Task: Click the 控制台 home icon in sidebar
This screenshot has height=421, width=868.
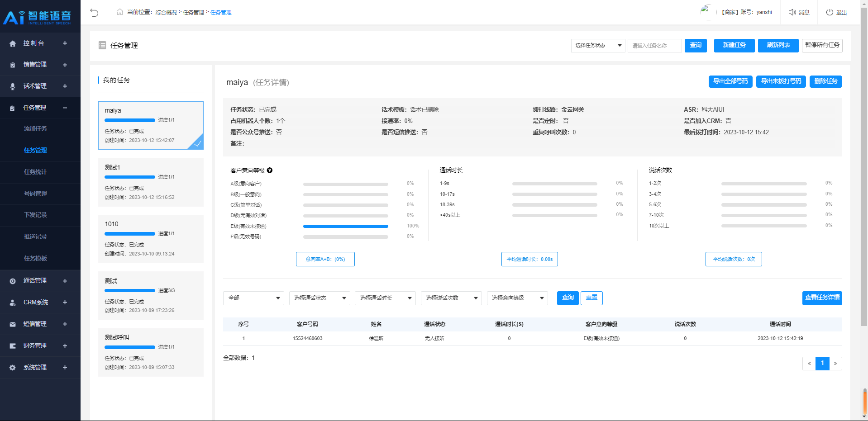Action: pyautogui.click(x=13, y=43)
